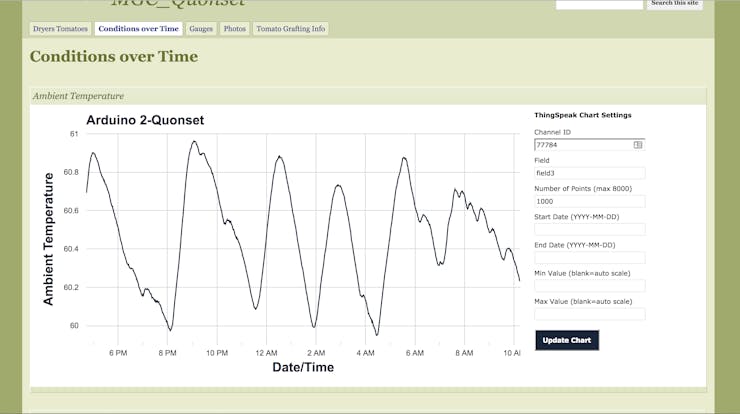Click the Ambient Temperature section header
This screenshot has width=740, height=414.
(x=78, y=96)
